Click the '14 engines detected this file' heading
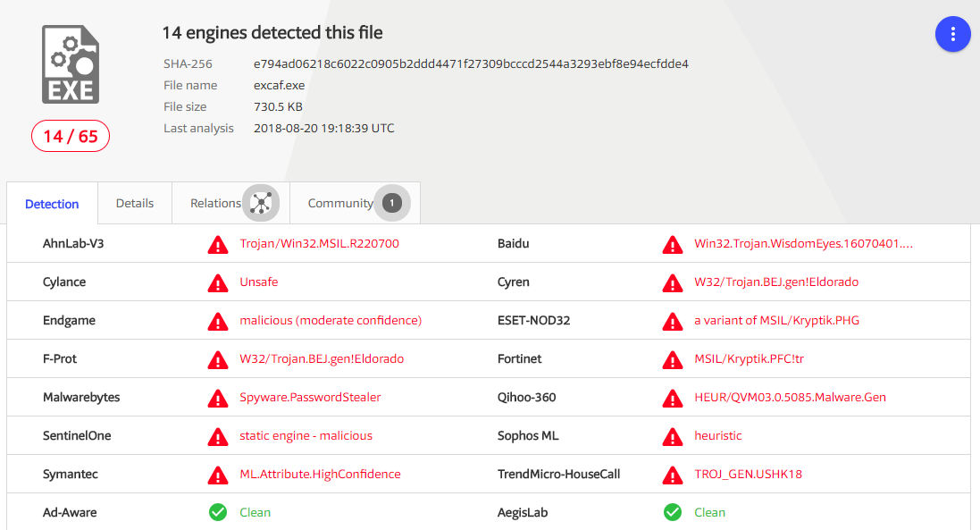Screen dimensions: 980x530 [x=272, y=32]
